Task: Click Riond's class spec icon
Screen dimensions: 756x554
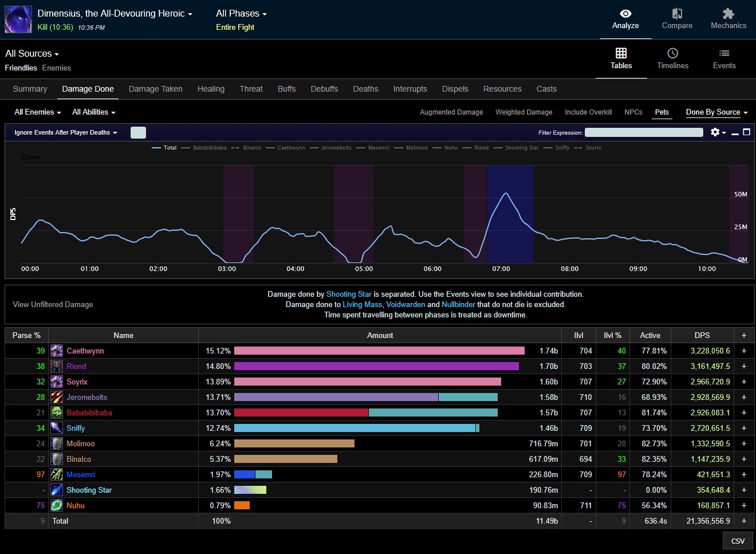Action: point(57,366)
